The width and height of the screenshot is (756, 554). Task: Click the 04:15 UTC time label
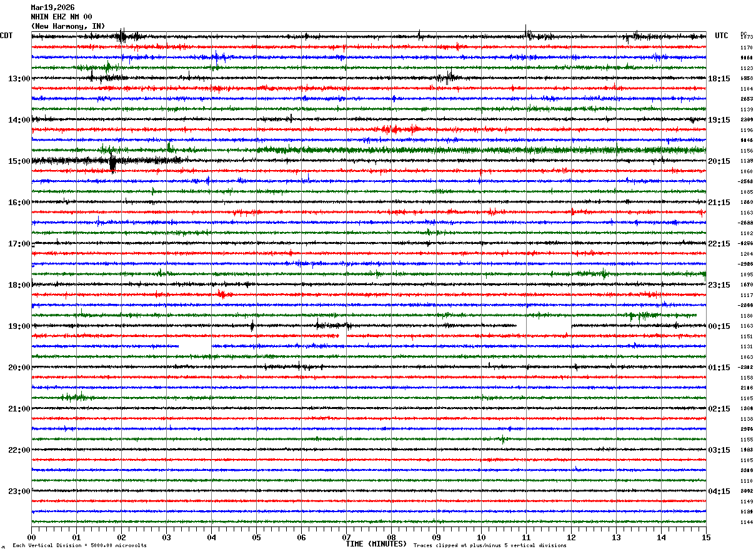click(719, 491)
